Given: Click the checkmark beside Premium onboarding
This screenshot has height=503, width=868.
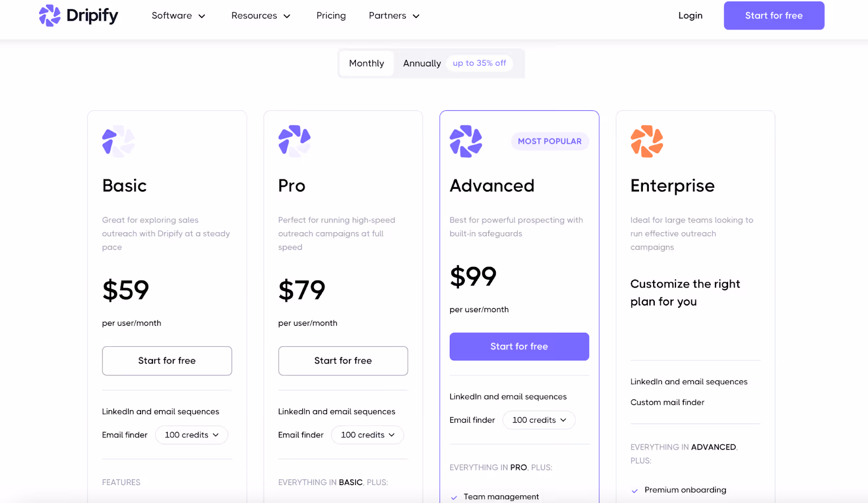Looking at the screenshot, I should coord(634,490).
